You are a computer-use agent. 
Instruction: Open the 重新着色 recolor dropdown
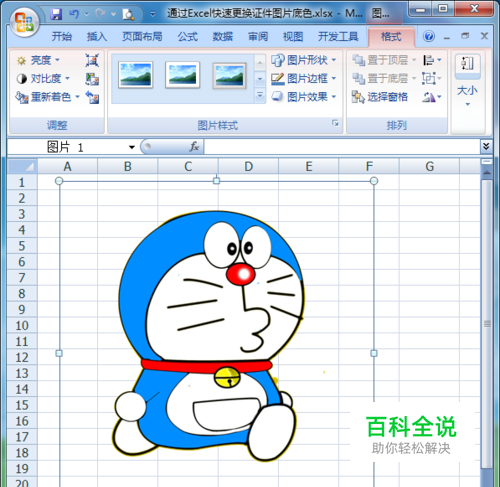48,97
